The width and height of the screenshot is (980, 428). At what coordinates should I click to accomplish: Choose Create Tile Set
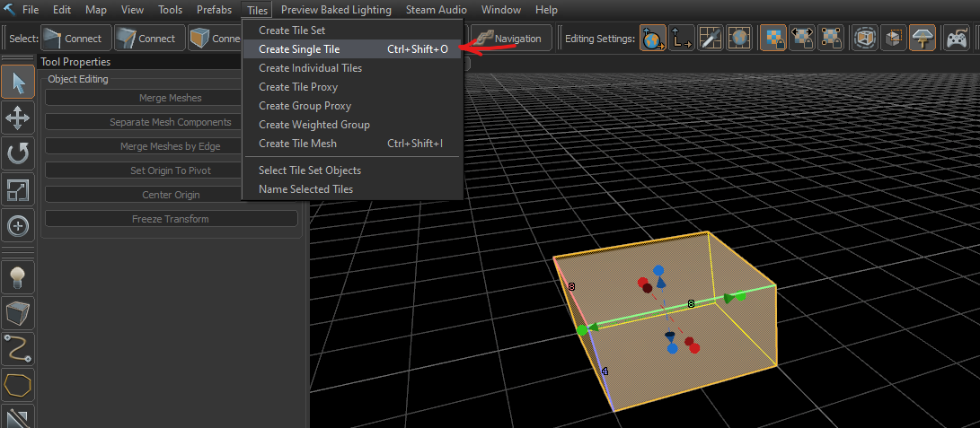pyautogui.click(x=352, y=30)
